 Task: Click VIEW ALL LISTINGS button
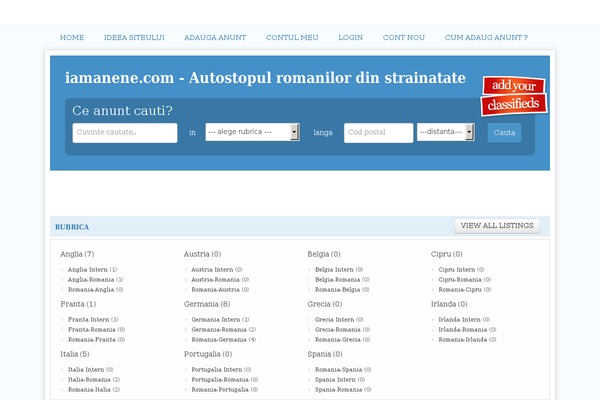click(497, 226)
